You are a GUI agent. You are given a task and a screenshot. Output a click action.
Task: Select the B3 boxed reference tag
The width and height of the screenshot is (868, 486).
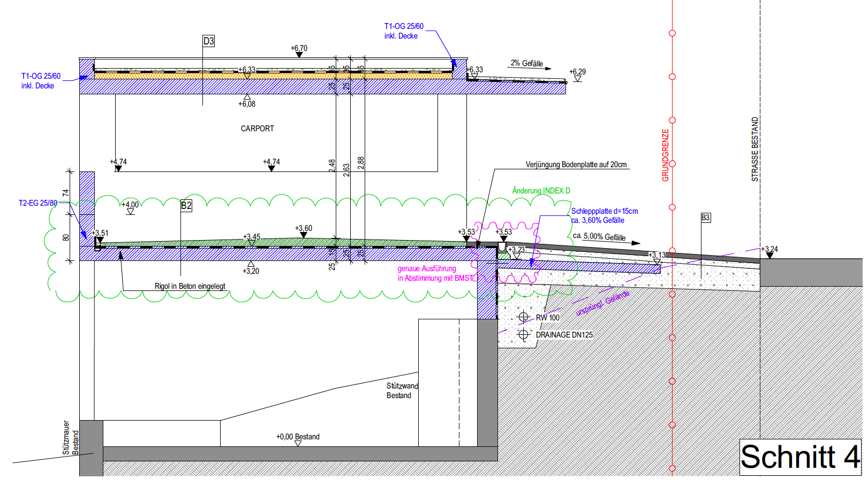tap(706, 218)
